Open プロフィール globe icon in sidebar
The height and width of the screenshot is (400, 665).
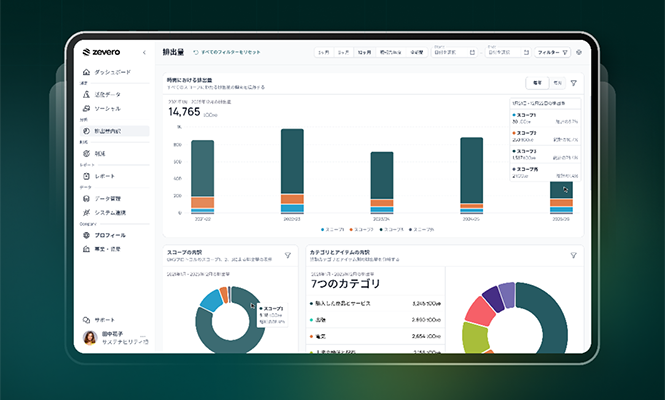pos(85,234)
